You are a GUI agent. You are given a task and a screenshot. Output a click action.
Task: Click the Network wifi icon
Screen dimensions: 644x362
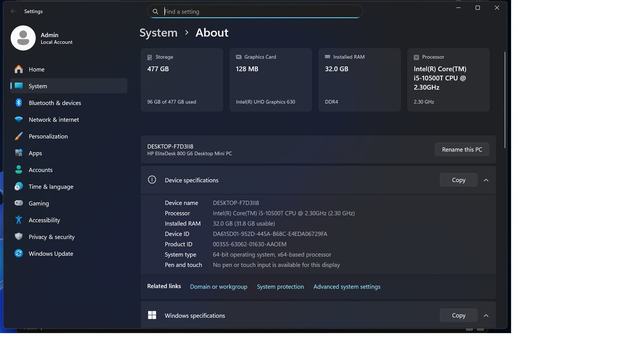click(x=18, y=119)
